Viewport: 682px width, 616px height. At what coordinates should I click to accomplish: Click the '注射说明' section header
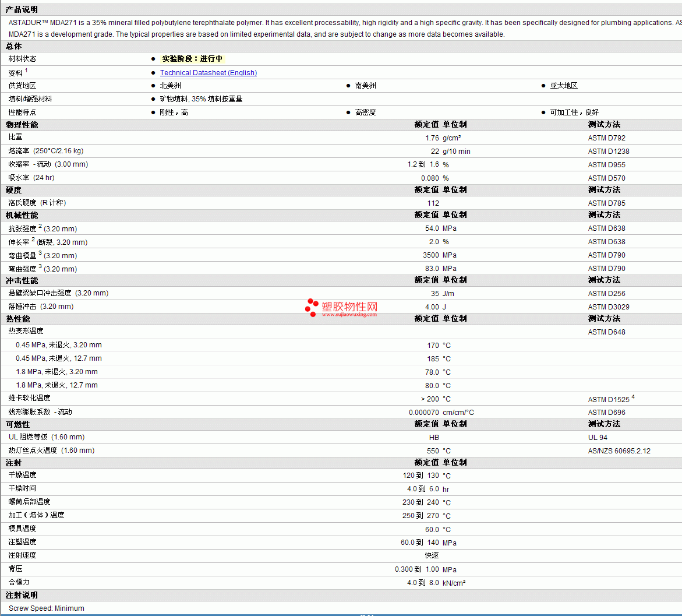[x=22, y=595]
